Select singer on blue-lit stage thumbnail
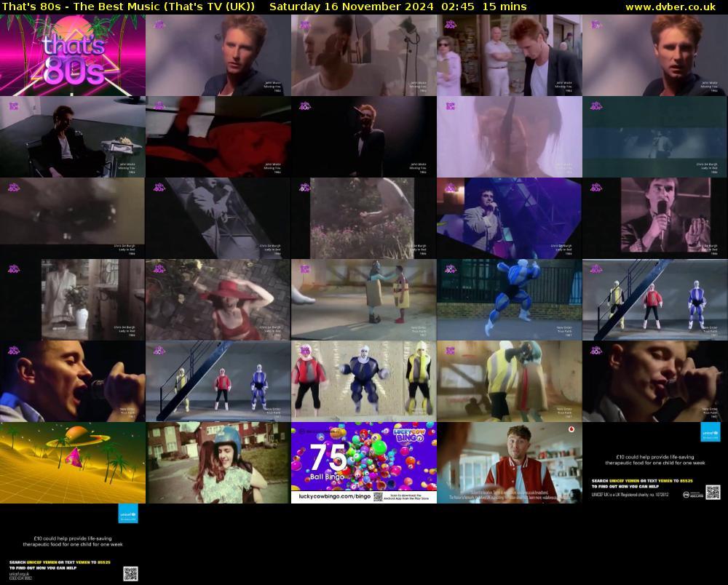 (x=510, y=218)
